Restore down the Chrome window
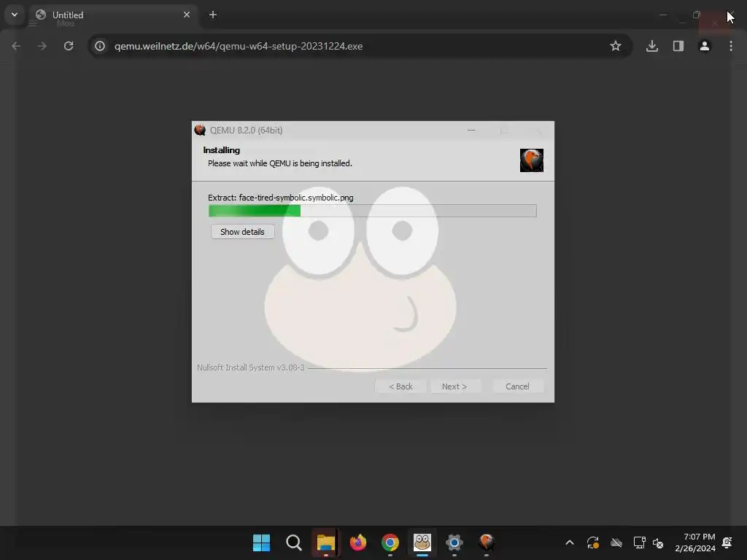Screen dimensions: 747x560 click(x=697, y=15)
